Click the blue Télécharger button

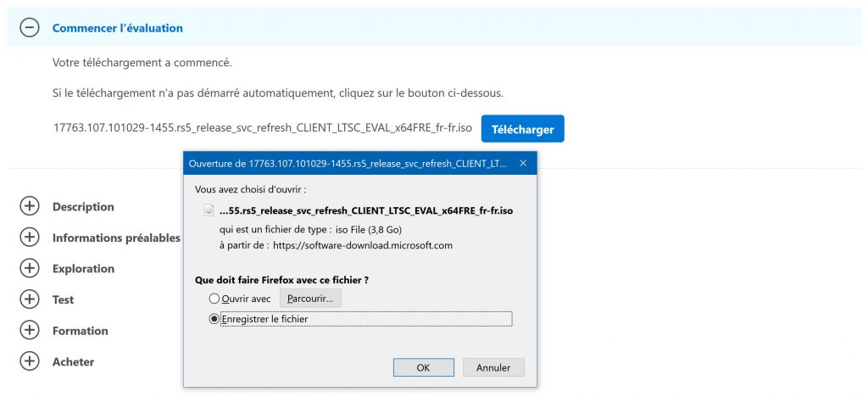click(x=522, y=128)
